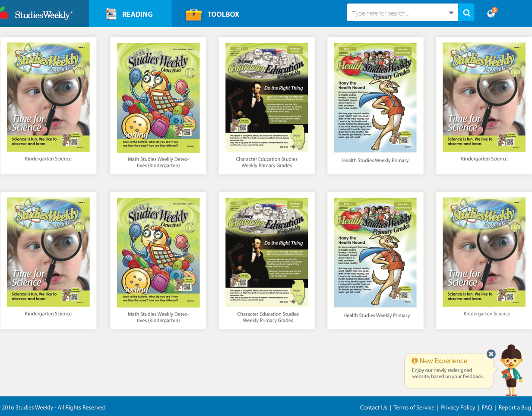532x416 pixels.
Task: Open top-row Math Studies Weekly Detectives cover
Action: (x=158, y=98)
